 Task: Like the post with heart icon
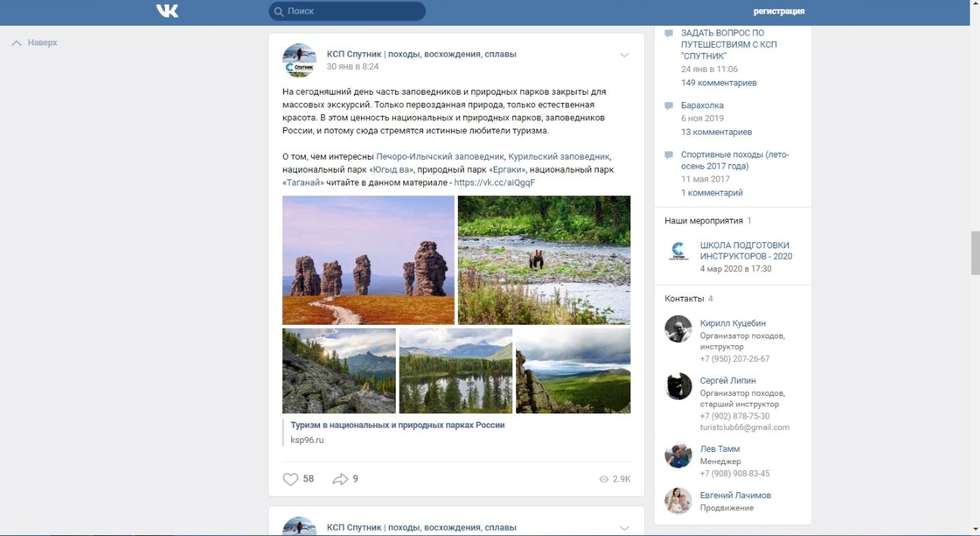point(291,479)
